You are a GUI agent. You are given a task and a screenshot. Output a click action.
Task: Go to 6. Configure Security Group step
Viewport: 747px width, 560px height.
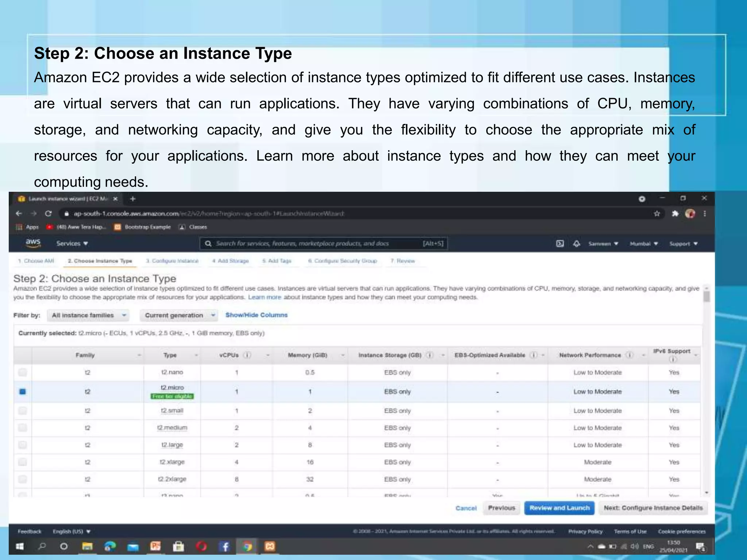[x=342, y=261]
